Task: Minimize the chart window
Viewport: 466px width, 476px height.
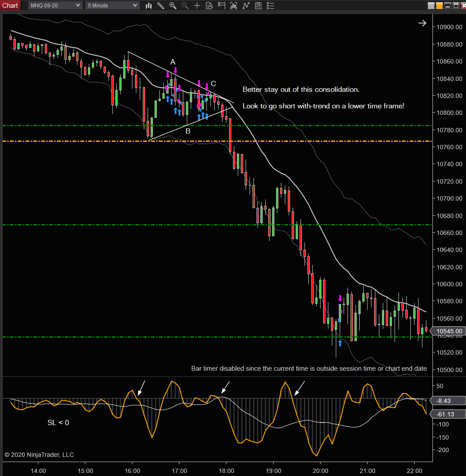Action: coord(447,6)
